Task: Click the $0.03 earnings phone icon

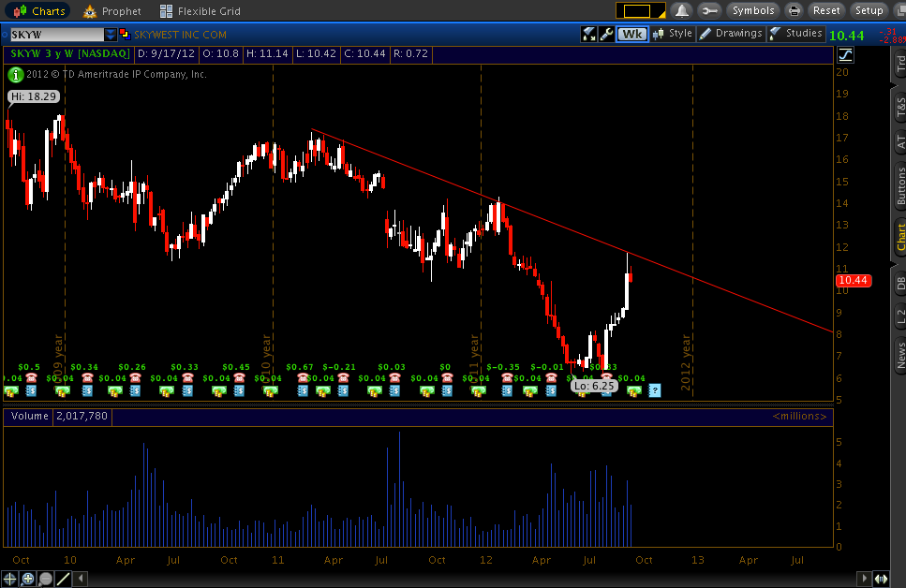Action: tap(394, 377)
